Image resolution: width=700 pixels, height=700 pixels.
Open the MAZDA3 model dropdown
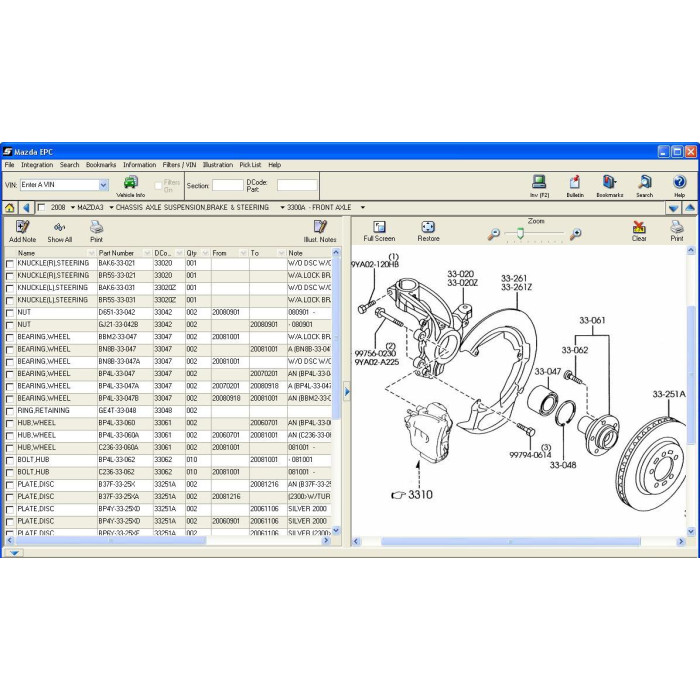[x=73, y=208]
